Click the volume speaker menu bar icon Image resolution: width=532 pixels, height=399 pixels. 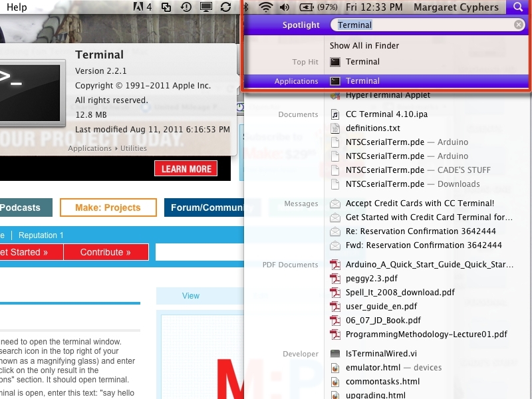pos(285,7)
